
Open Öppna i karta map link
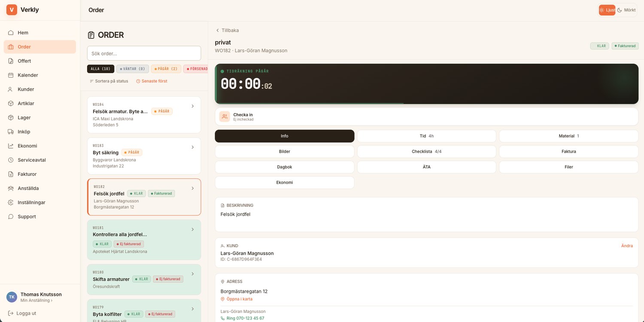point(236,299)
